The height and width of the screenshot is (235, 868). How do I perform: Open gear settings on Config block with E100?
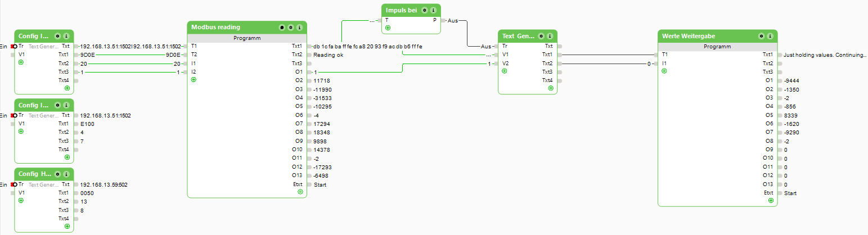click(x=57, y=105)
